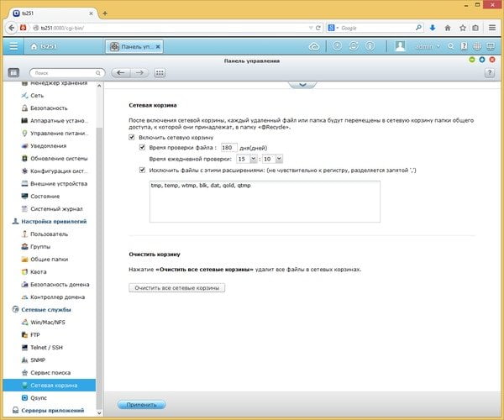Open language globe icon in header

point(477,46)
